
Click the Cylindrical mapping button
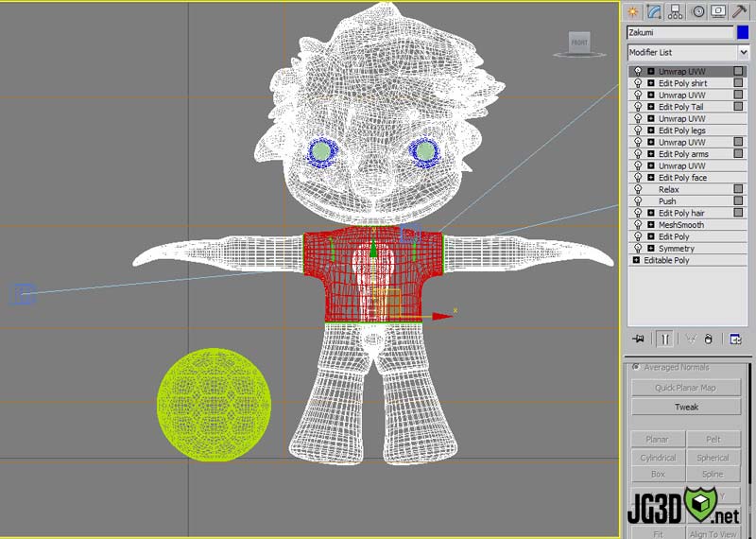point(658,458)
